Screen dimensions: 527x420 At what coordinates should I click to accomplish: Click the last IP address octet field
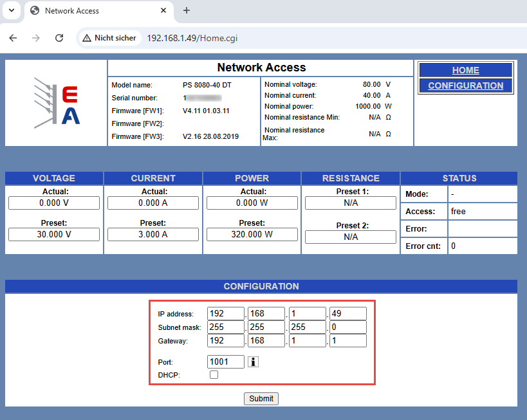click(347, 314)
